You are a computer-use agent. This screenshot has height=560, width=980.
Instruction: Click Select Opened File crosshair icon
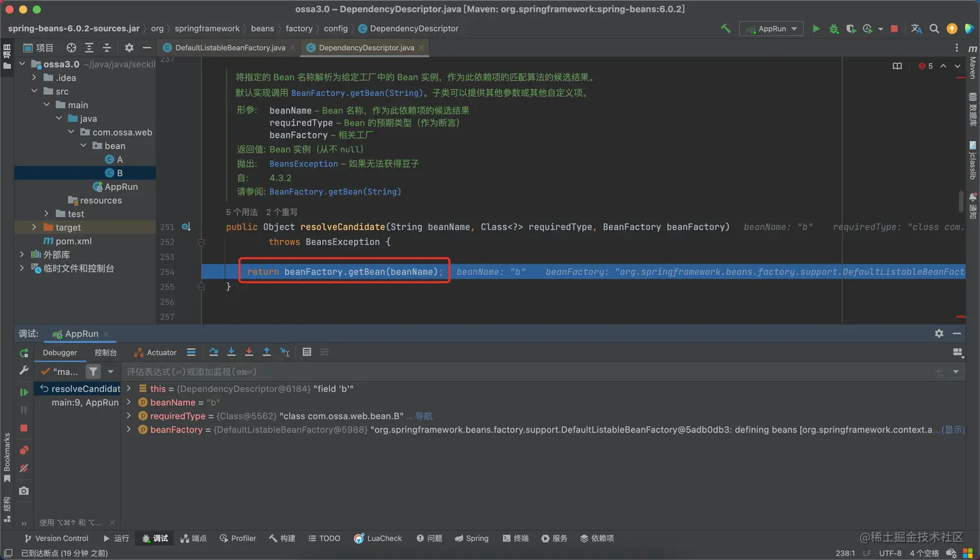(x=71, y=47)
